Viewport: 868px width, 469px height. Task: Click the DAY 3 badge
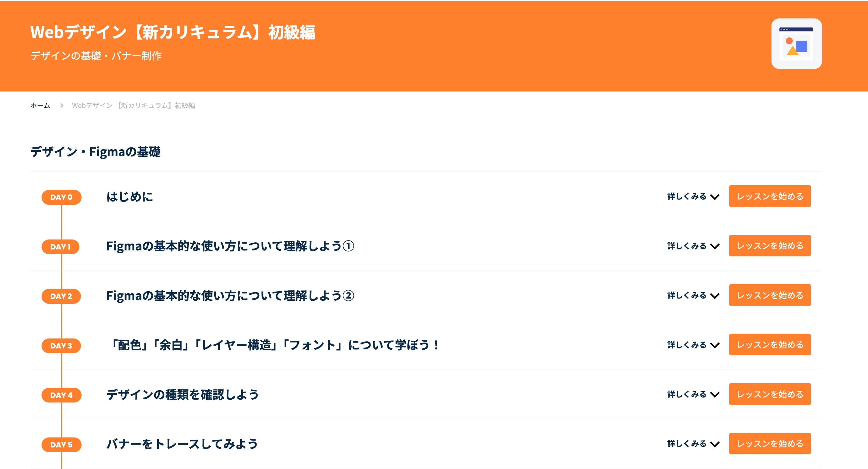(61, 346)
